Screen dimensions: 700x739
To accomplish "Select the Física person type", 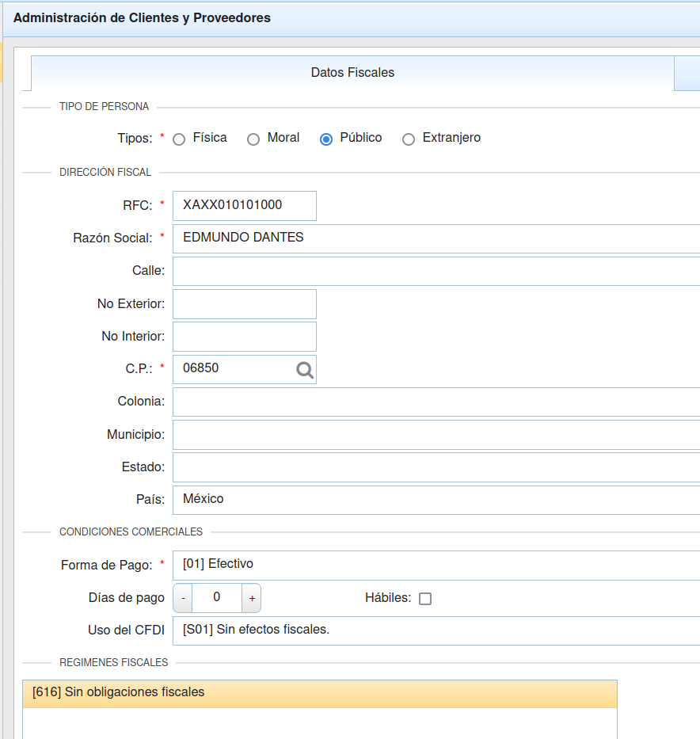I will pyautogui.click(x=179, y=139).
